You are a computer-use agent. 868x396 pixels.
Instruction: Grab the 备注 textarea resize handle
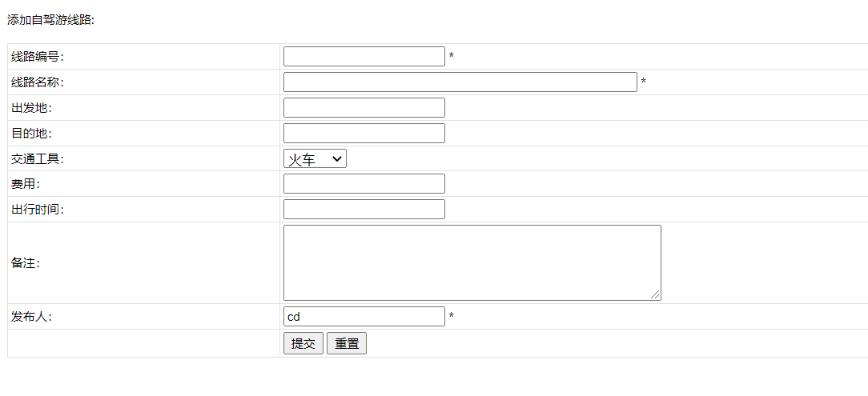(656, 295)
